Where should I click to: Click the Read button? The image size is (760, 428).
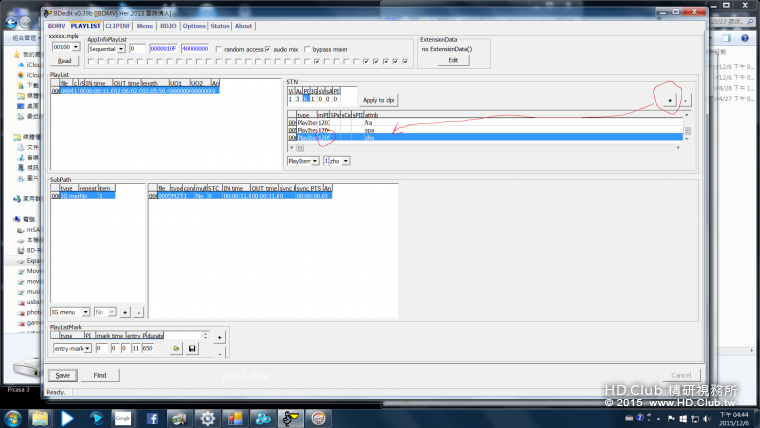tap(64, 61)
